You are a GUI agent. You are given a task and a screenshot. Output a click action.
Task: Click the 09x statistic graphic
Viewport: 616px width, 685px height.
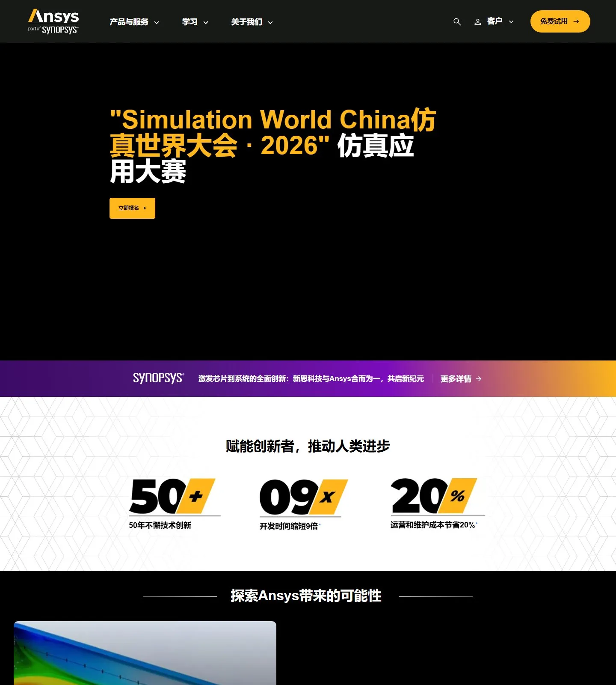pyautogui.click(x=303, y=497)
